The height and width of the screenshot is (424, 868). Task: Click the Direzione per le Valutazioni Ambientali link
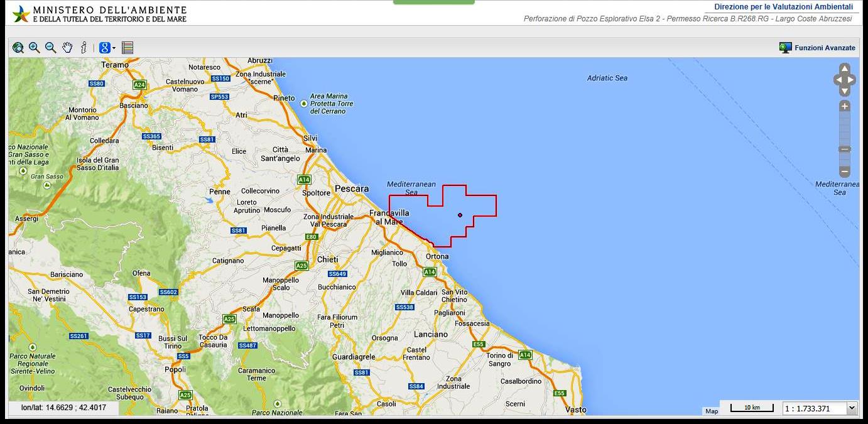coord(783,7)
